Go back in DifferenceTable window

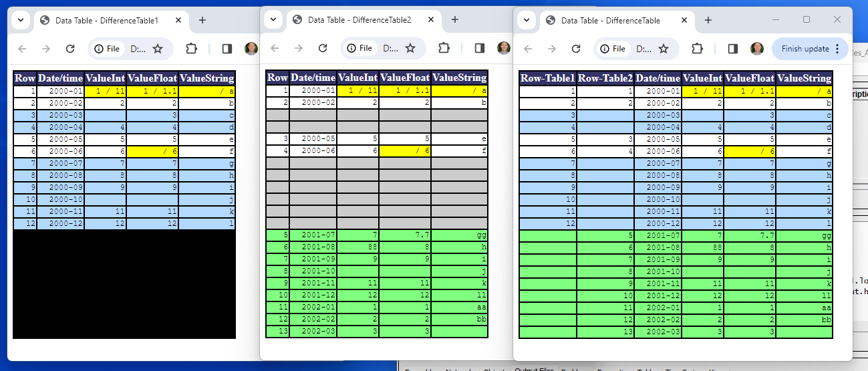pos(528,48)
